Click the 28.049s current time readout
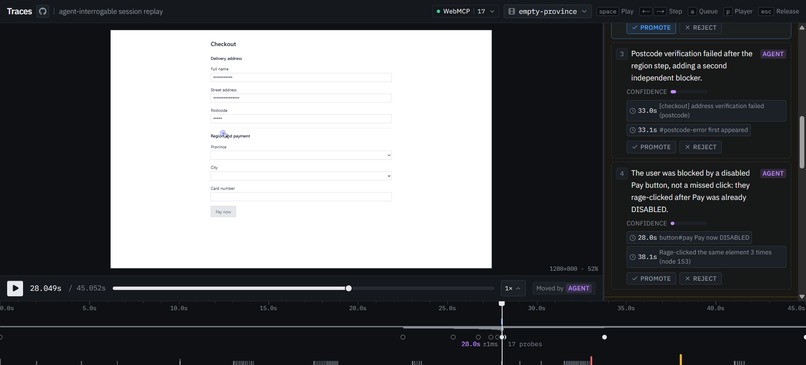The height and width of the screenshot is (365, 806). (x=45, y=288)
